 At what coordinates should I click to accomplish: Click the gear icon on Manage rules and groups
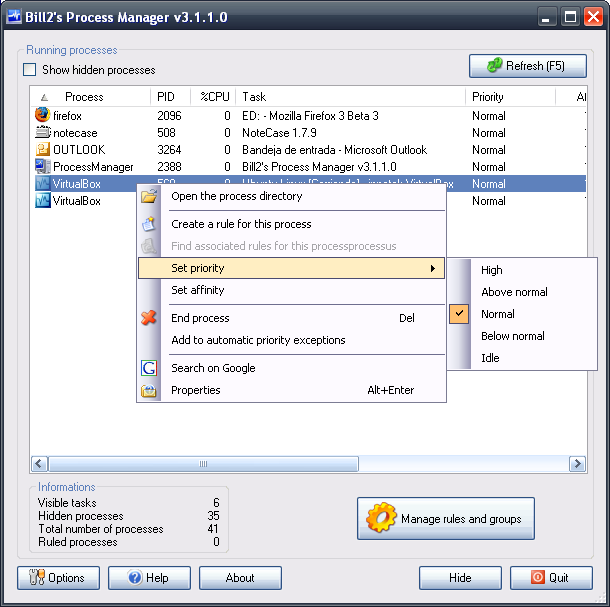click(x=381, y=517)
